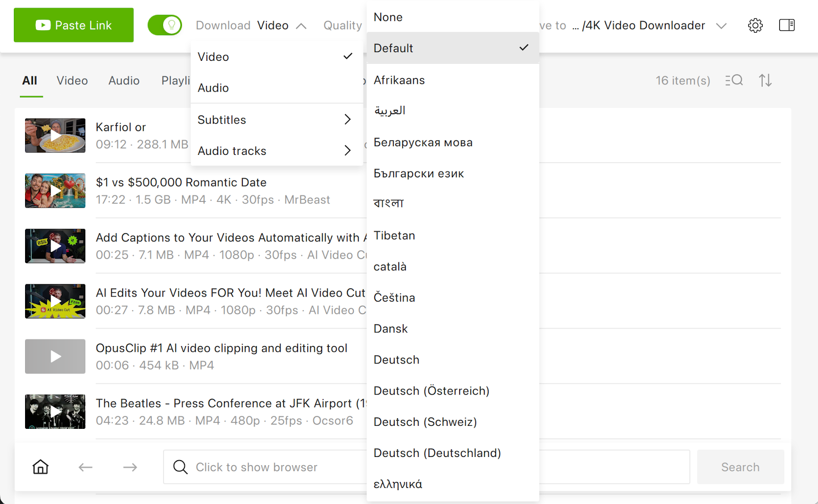Toggle the sidebar panel icon
The height and width of the screenshot is (504, 818).
pos(787,25)
